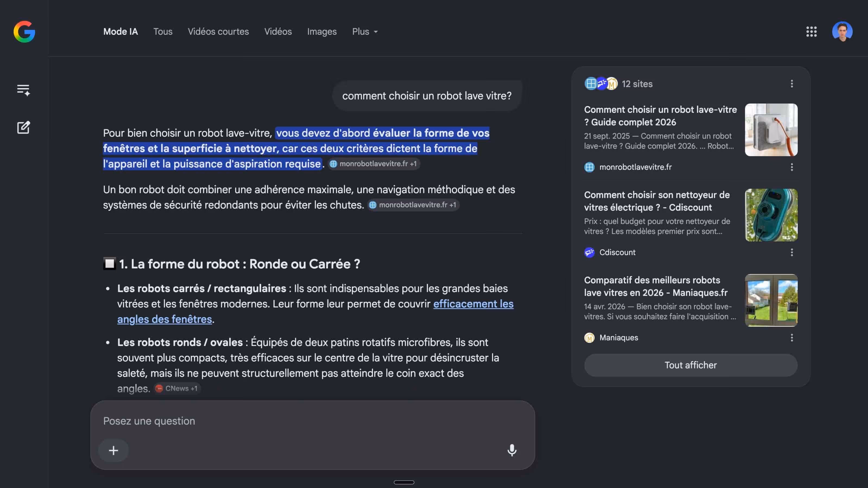
Task: Click the monrobotlavevitre.fr source name in panel
Action: [x=636, y=167]
